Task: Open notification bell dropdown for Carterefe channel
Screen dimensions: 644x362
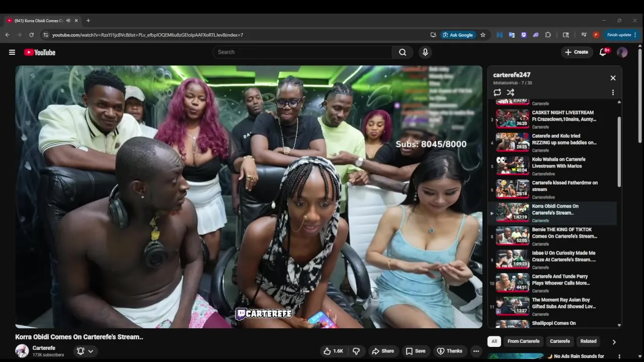Action: (85, 351)
